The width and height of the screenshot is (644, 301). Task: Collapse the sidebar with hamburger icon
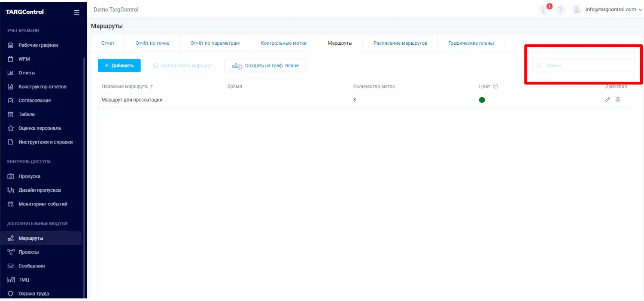point(76,12)
